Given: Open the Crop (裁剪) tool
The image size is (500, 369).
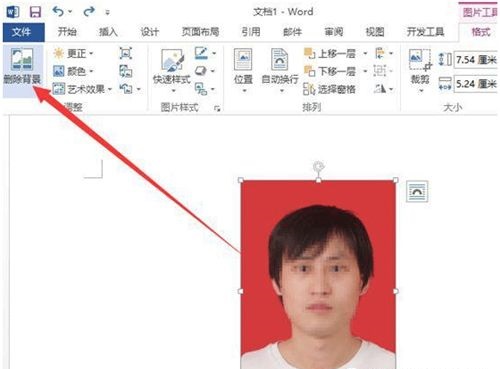Looking at the screenshot, I should point(420,71).
